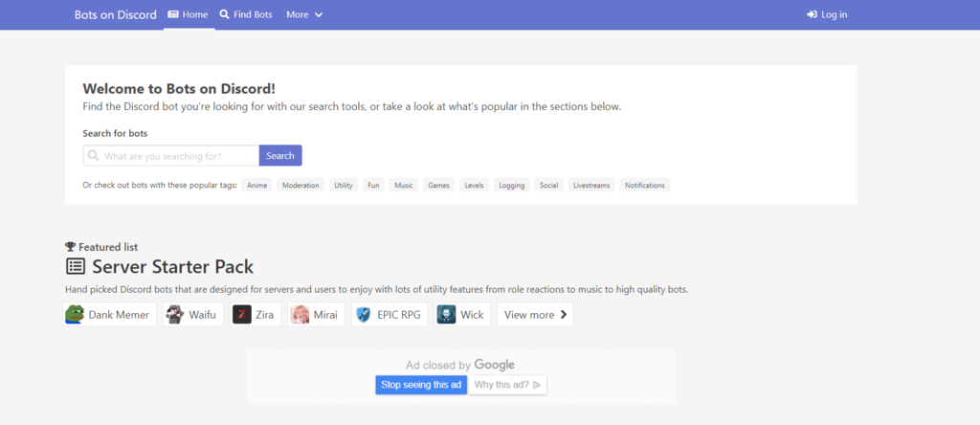Viewport: 980px width, 425px height.
Task: Click the Mirai bot avatar icon
Action: click(x=301, y=315)
